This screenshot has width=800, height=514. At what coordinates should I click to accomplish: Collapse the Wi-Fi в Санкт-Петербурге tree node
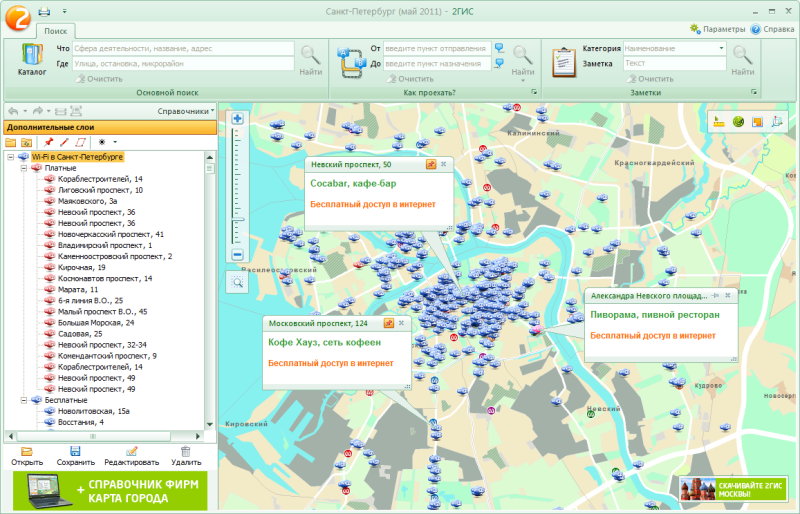(10, 157)
